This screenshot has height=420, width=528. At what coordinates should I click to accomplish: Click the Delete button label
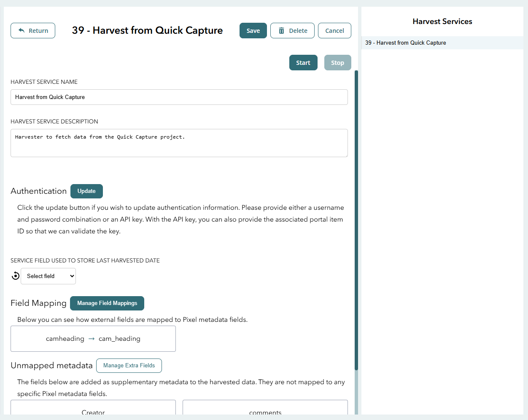(x=298, y=31)
